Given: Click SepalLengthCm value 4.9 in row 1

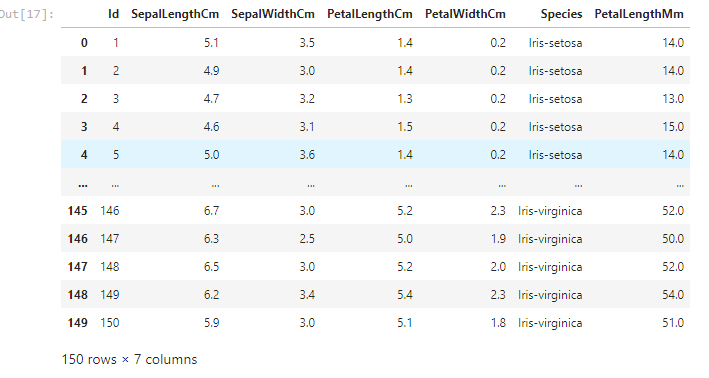Looking at the screenshot, I should tap(211, 71).
